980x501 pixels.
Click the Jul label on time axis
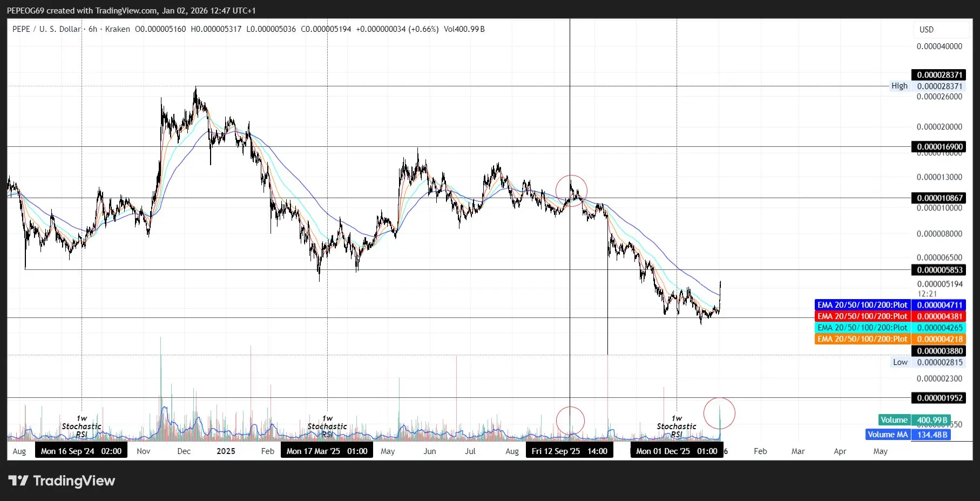[470, 451]
